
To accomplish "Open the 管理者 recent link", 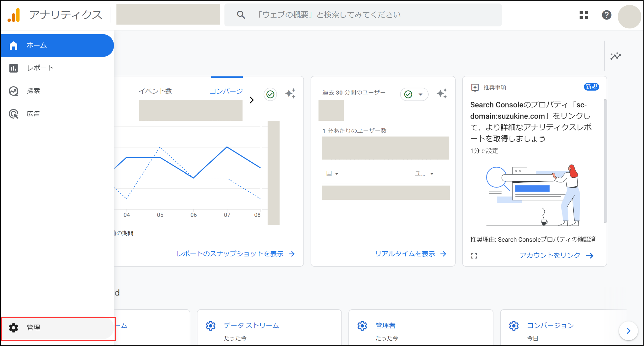I will tap(386, 326).
